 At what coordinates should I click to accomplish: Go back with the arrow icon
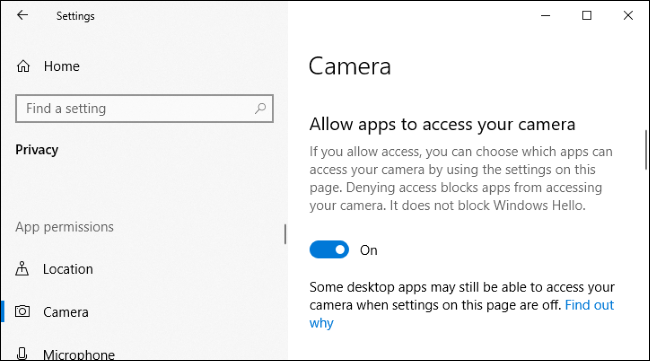(22, 15)
